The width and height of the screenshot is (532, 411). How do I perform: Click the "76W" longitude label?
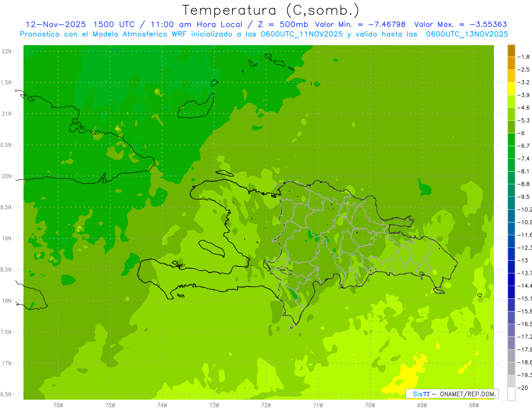click(x=58, y=405)
